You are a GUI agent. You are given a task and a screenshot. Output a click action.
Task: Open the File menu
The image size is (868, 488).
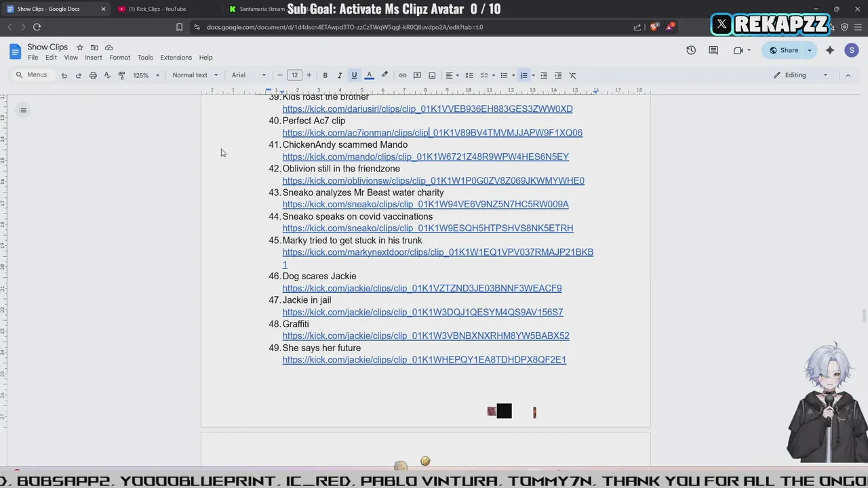coord(33,58)
